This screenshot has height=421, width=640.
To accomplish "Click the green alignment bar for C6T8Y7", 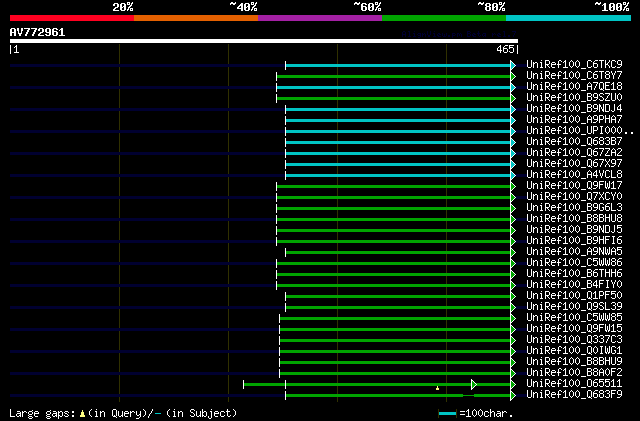I will [x=393, y=76].
